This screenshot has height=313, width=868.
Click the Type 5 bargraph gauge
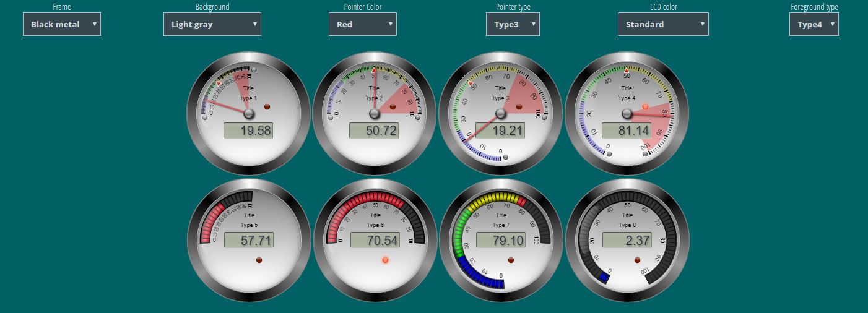coord(249,240)
